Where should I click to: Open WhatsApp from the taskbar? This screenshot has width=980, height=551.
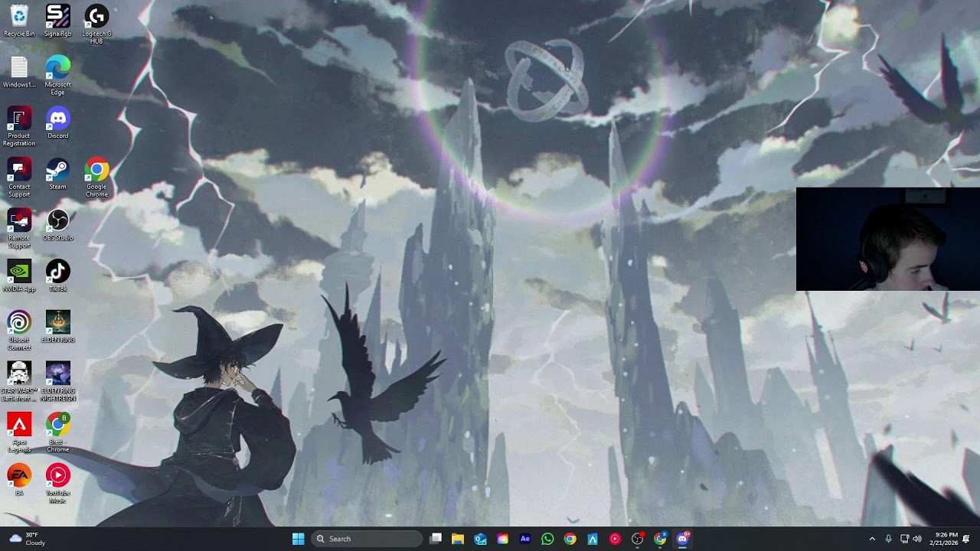(547, 539)
